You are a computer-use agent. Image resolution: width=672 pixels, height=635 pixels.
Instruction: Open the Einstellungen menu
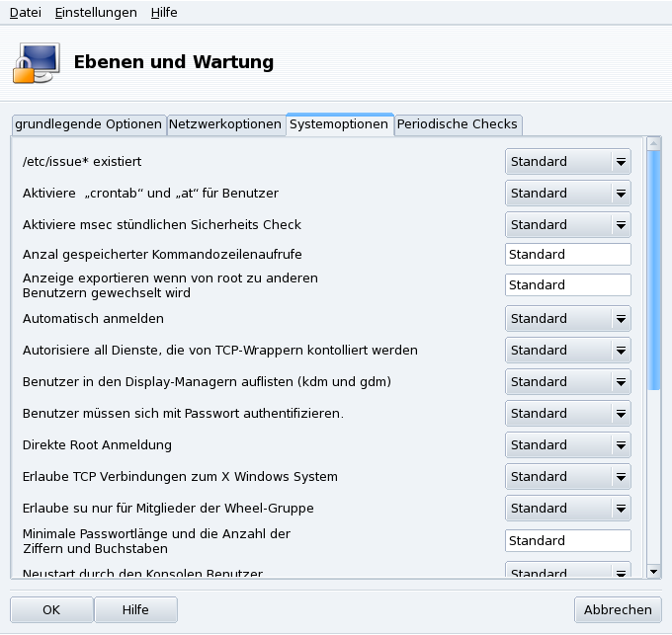coord(96,13)
